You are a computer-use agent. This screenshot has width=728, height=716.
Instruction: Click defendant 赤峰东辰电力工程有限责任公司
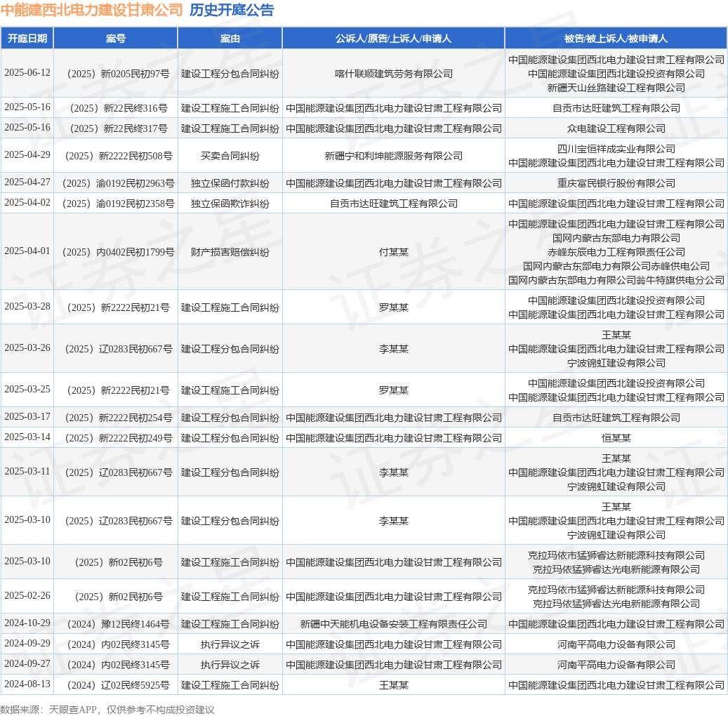(616, 252)
